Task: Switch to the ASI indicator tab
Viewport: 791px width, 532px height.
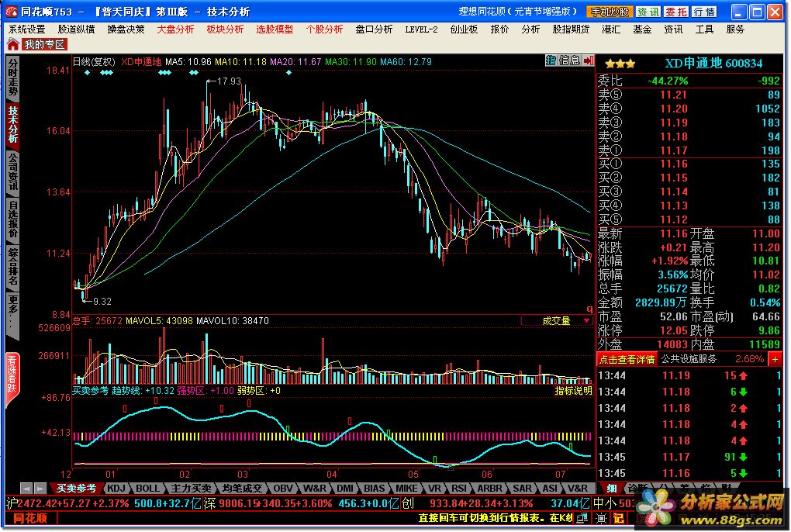Action: point(549,488)
